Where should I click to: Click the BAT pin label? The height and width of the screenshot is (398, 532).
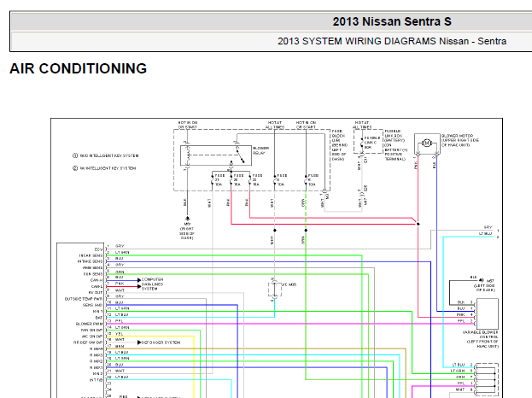coord(99,318)
